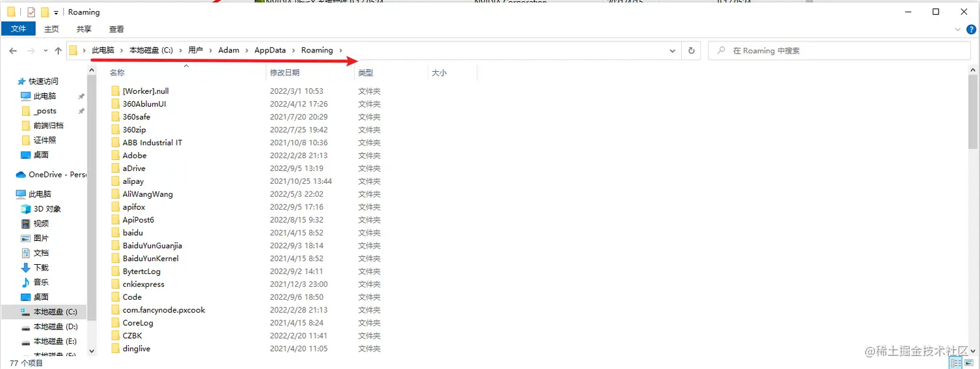Click folder icon of ABB Industrial IT
This screenshot has width=980, height=369.
tap(115, 142)
